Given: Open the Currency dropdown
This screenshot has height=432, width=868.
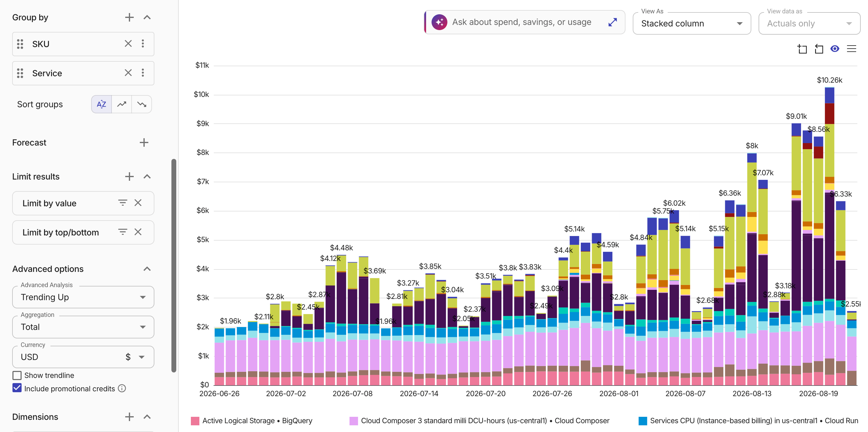Looking at the screenshot, I should tap(83, 357).
